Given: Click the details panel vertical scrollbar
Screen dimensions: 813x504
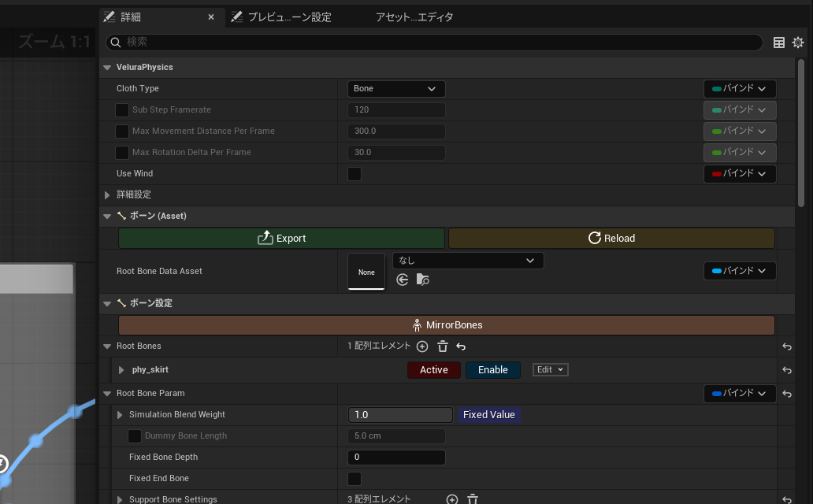Looking at the screenshot, I should (801, 134).
